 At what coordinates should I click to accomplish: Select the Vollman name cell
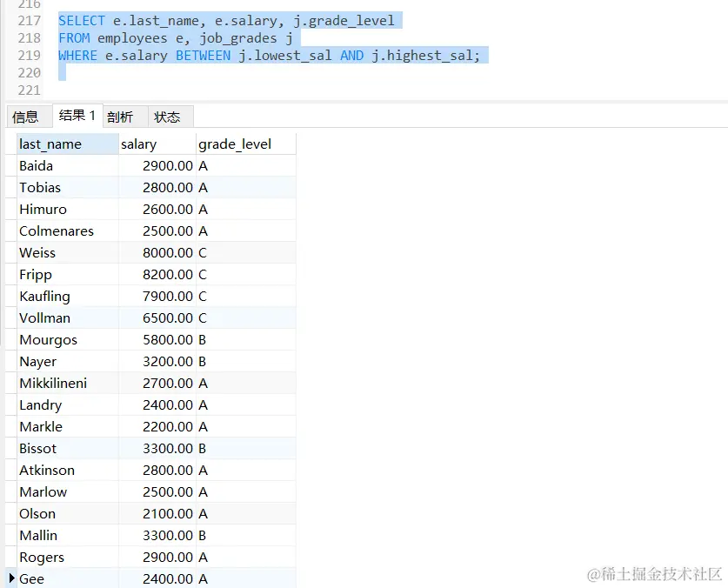coord(67,318)
